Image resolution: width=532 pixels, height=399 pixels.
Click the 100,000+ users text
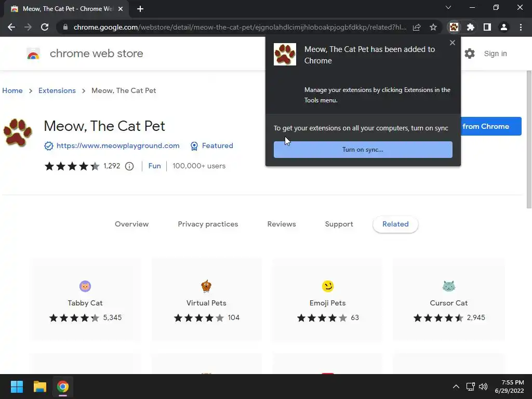pos(199,166)
